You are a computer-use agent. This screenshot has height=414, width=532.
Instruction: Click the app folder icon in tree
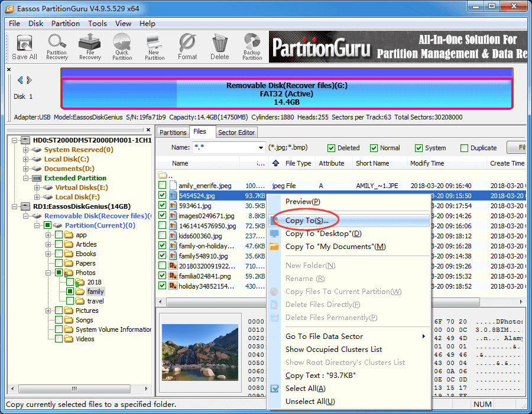69,235
